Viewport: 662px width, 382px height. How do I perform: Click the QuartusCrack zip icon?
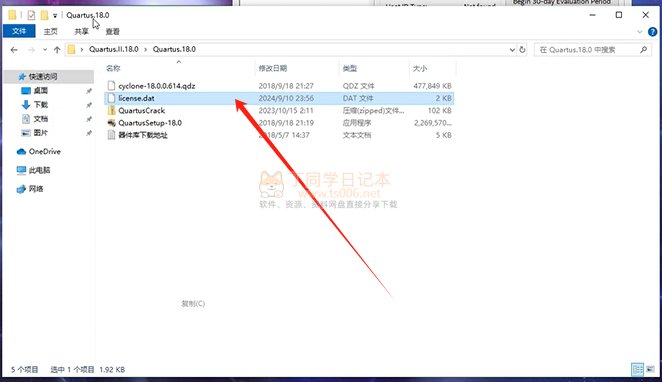click(111, 111)
